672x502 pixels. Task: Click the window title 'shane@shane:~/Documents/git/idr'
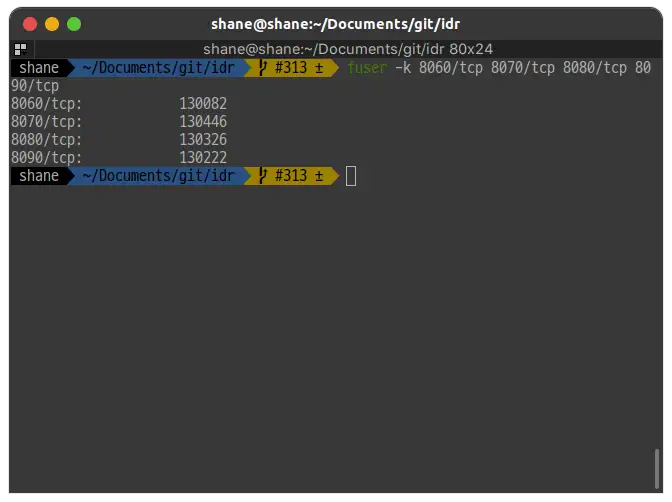pyautogui.click(x=335, y=24)
